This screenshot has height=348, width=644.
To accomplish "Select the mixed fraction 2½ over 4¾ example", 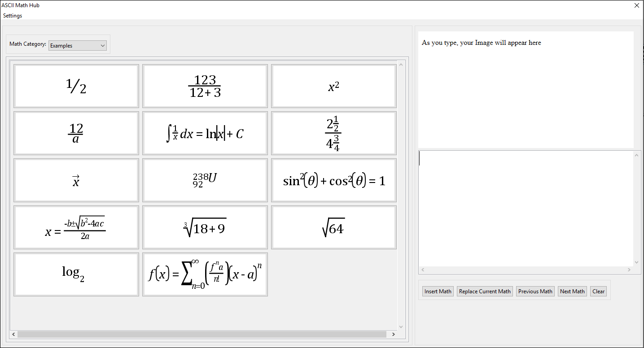I will point(334,133).
